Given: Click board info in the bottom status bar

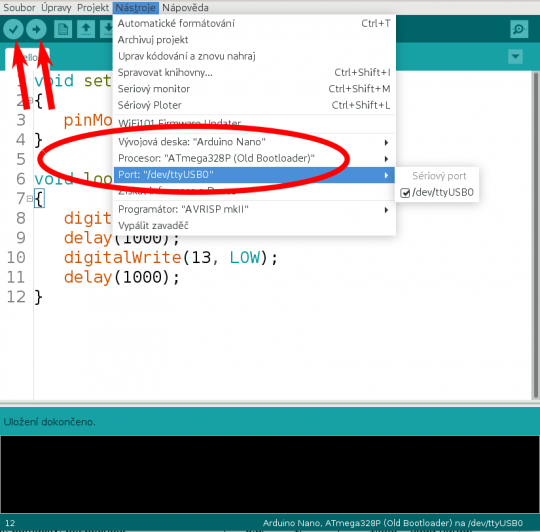Looking at the screenshot, I should (x=392, y=523).
